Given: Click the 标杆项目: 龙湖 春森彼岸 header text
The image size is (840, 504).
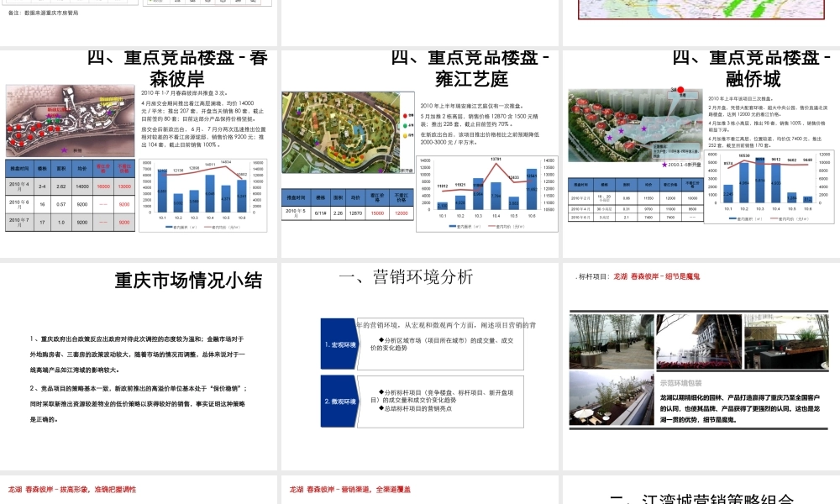Looking at the screenshot, I should (637, 277).
